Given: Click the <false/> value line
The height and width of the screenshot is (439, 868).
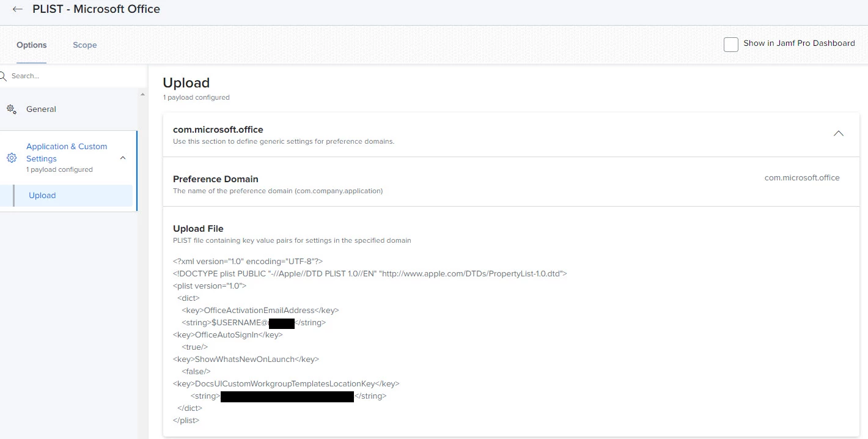Looking at the screenshot, I should (x=196, y=371).
